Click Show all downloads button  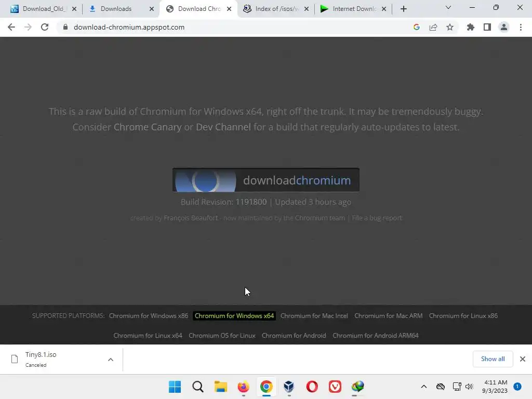(493, 359)
